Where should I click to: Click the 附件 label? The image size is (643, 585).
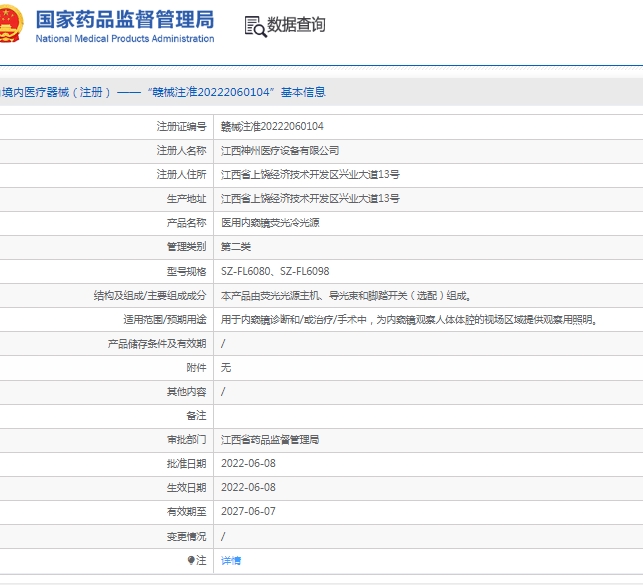pos(196,368)
